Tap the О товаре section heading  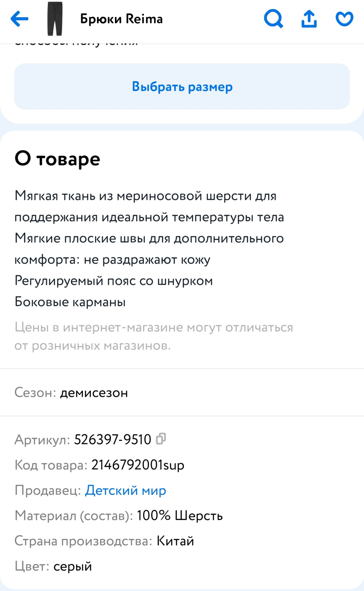pos(57,158)
